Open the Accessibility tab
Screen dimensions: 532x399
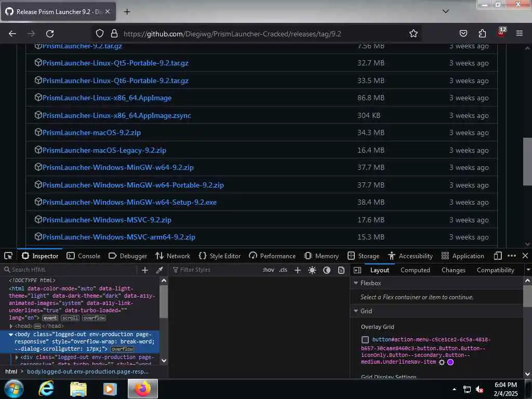410,256
